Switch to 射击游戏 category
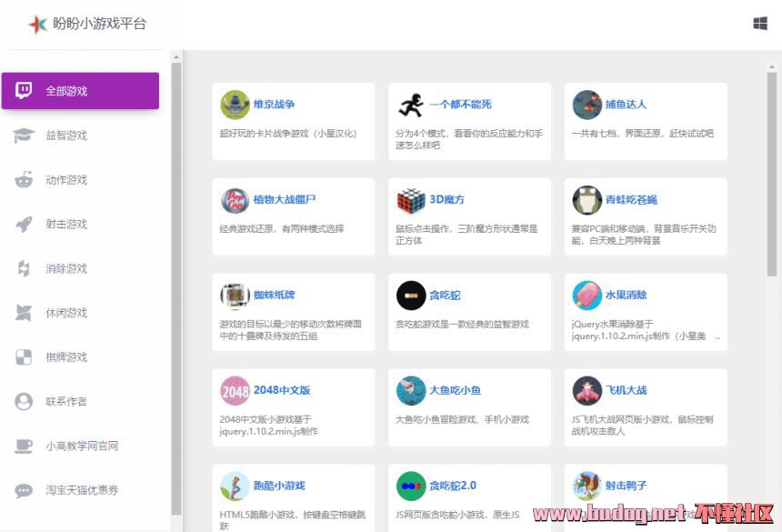Image resolution: width=782 pixels, height=532 pixels. point(66,225)
